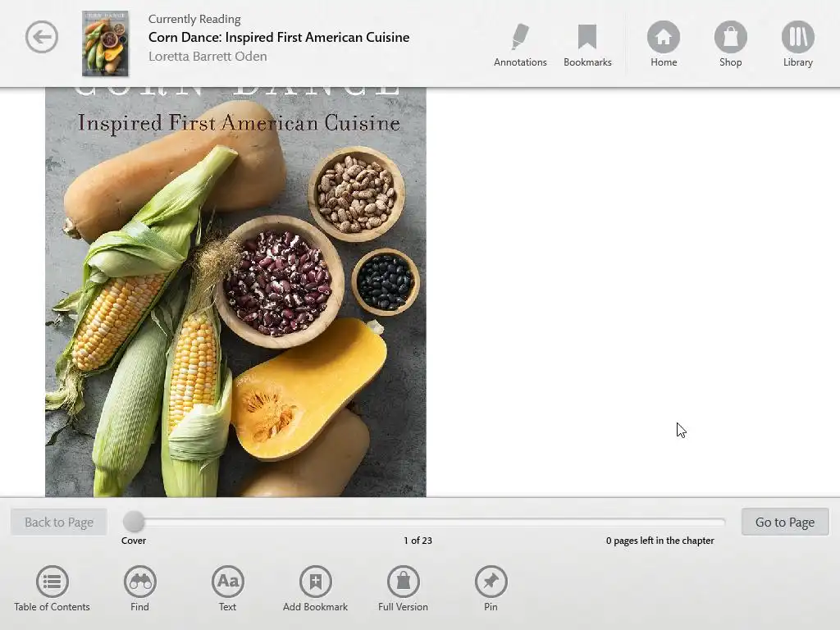This screenshot has height=630, width=840.
Task: Get the Full Version bag icon
Action: point(404,582)
